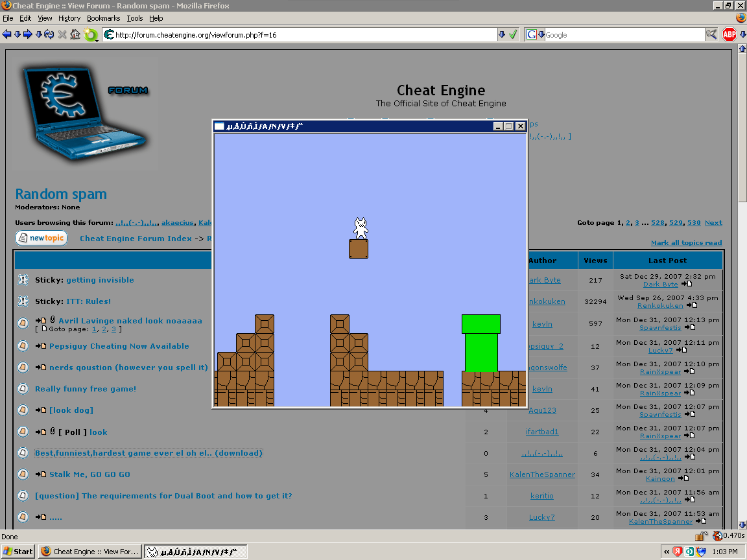Viewport: 747px width, 560px height.
Task: Click the Cheat Engine laptop forum logo
Action: (x=86, y=113)
